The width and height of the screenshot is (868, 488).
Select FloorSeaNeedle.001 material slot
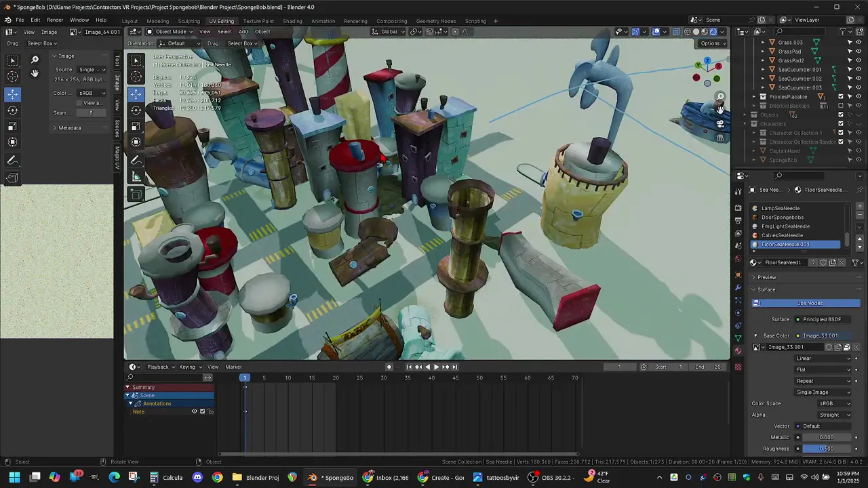click(x=796, y=244)
